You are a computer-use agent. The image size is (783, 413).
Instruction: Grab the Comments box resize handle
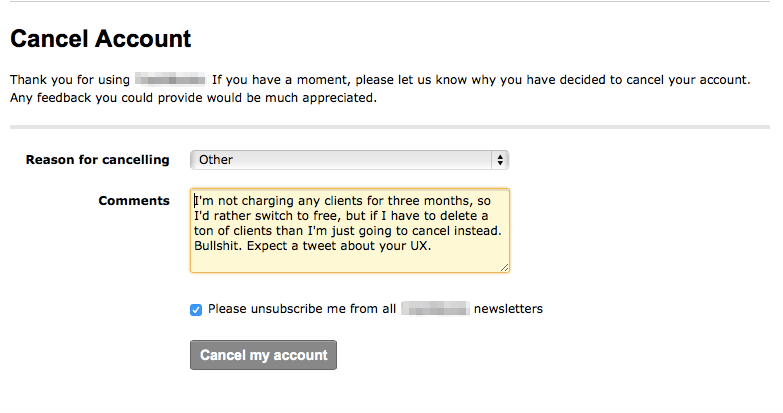coord(504,267)
